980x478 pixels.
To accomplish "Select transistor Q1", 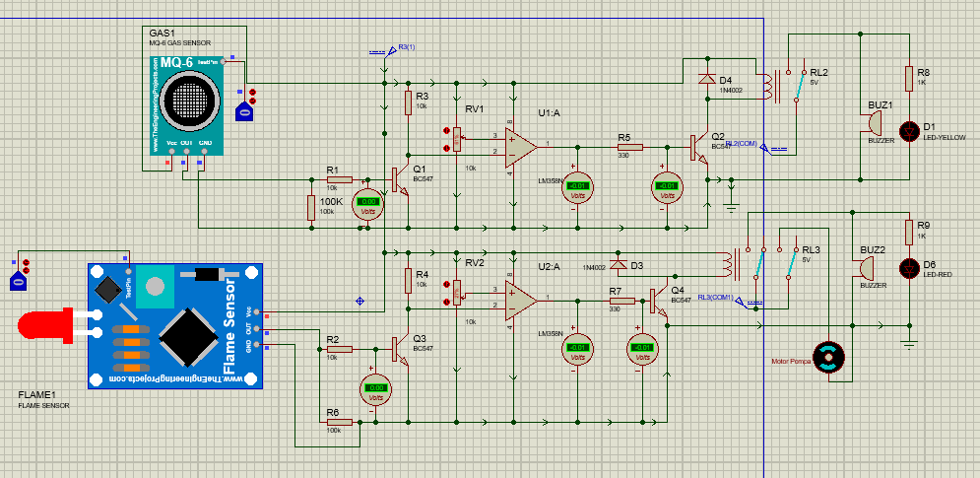I will 400,180.
